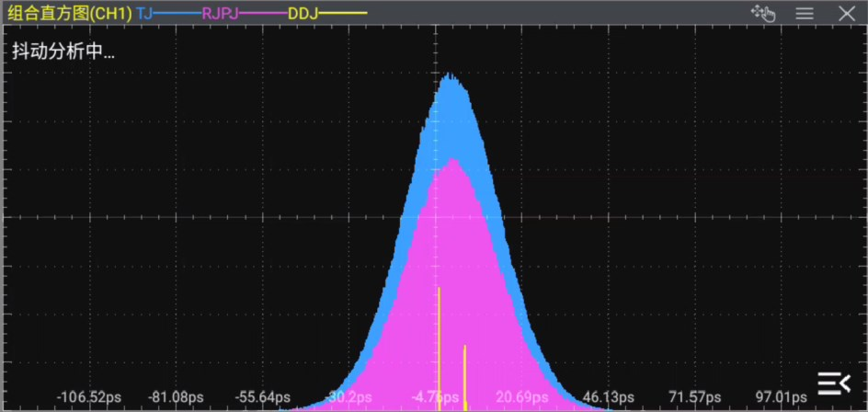Click the -55.64ps axis label
868x412 pixels.
(262, 397)
